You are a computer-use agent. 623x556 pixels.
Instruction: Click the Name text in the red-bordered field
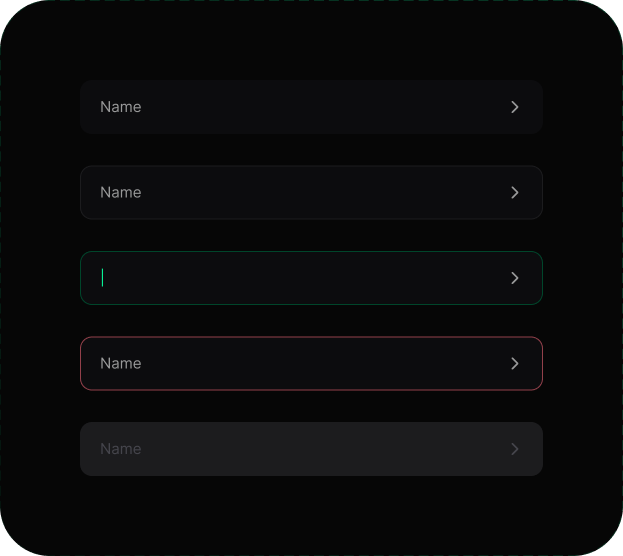121,363
